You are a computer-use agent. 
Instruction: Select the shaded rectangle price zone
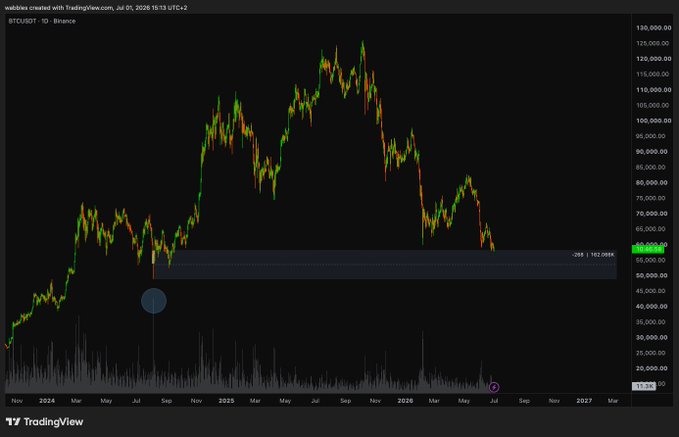click(385, 264)
